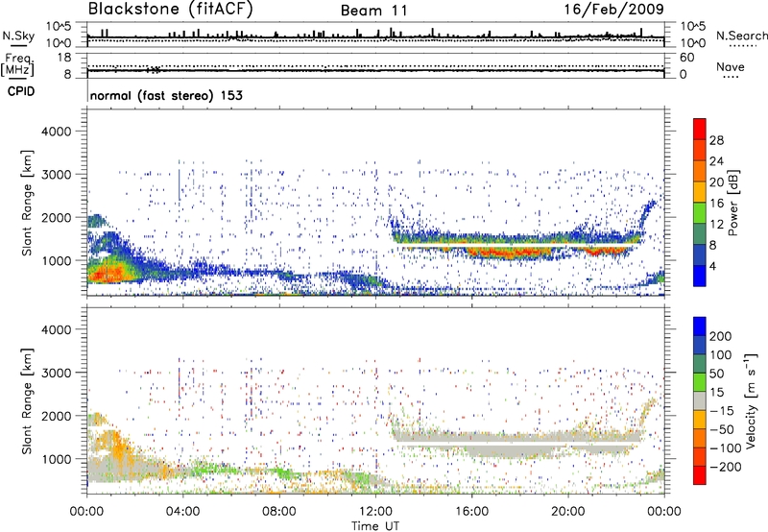This screenshot has height=532, width=768.
Task: Click the 'CPID' label
Action: [21, 91]
